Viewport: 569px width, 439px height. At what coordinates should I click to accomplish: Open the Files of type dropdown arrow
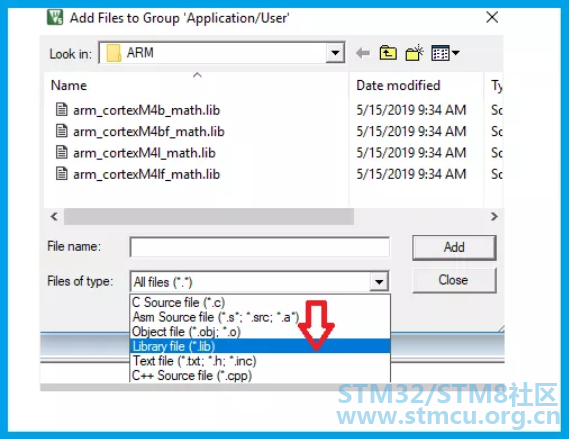click(379, 282)
